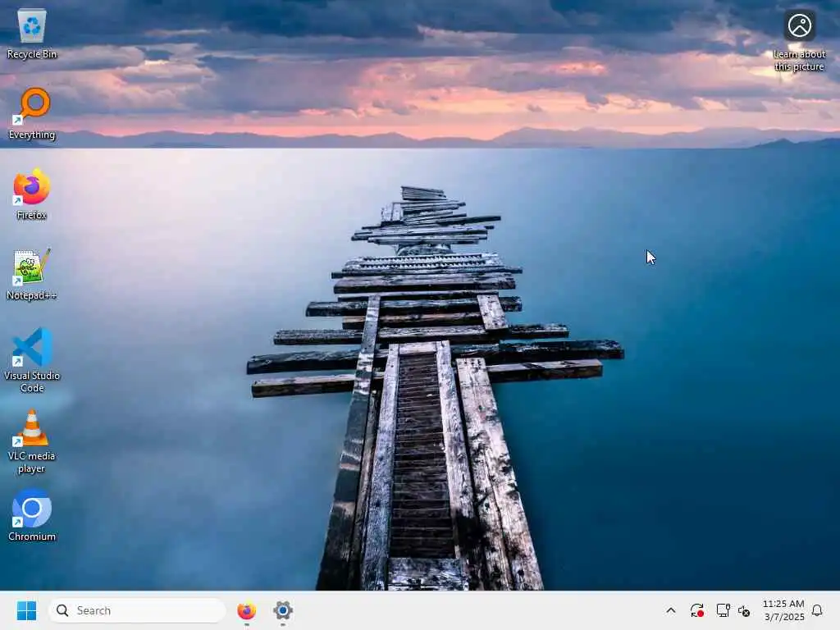Select the Firefox desktop shortcut
Viewport: 840px width, 630px height.
pyautogui.click(x=32, y=194)
